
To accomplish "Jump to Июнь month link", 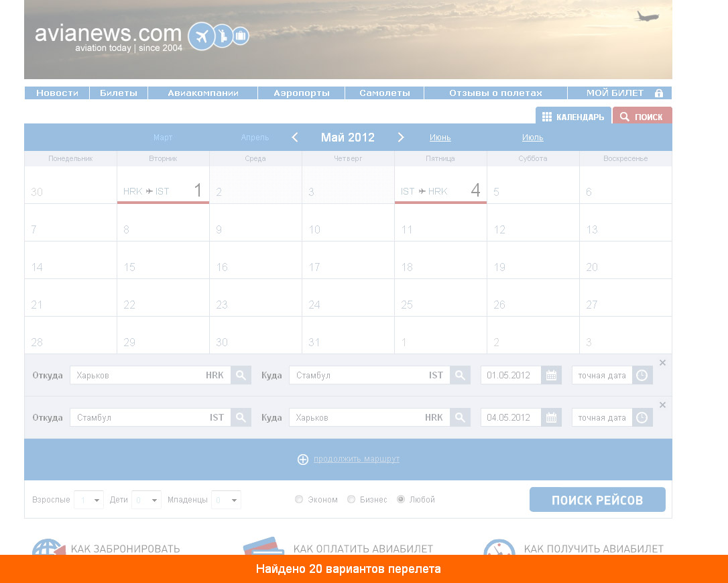I will click(440, 138).
